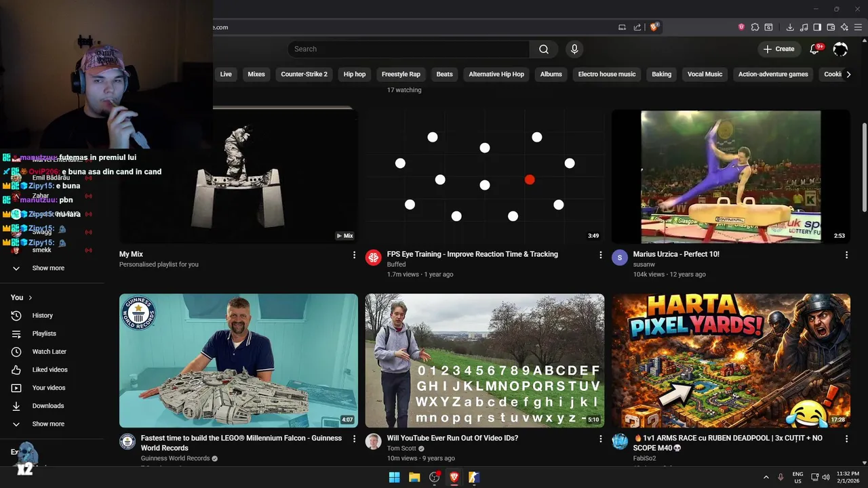The height and width of the screenshot is (488, 868).
Task: Open more options for 1v1 ARMS RACE video
Action: (846, 439)
